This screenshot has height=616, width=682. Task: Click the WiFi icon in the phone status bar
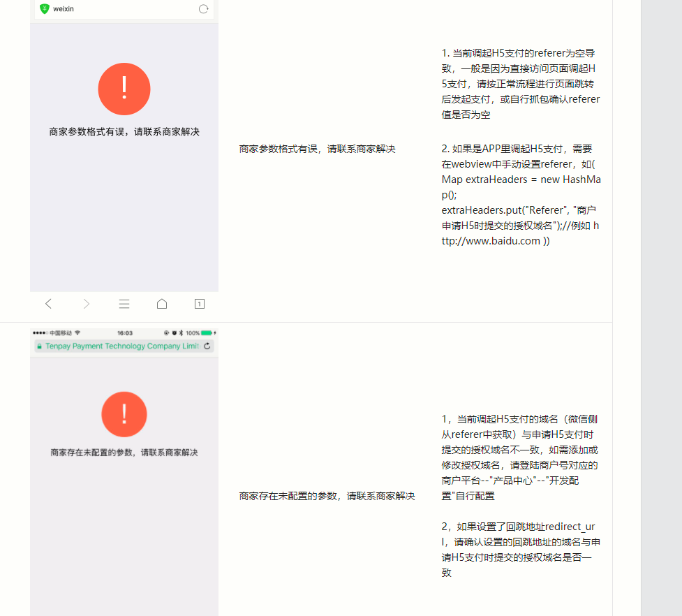tap(77, 333)
